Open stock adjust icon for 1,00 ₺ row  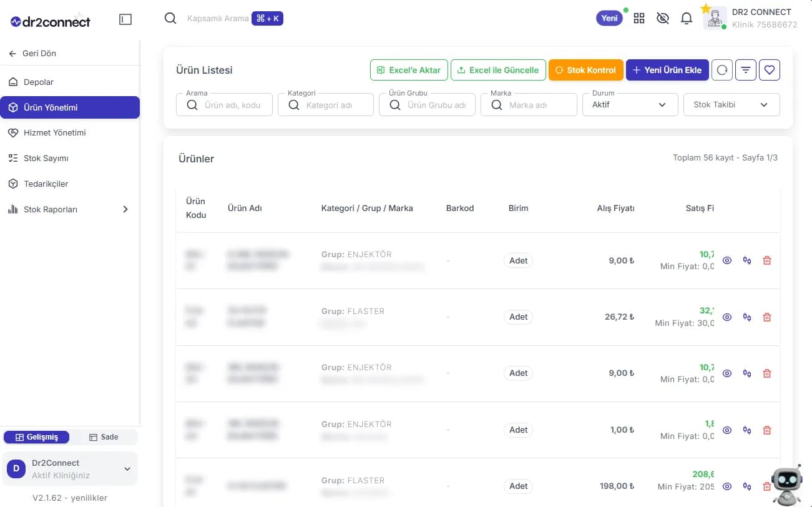pos(747,430)
